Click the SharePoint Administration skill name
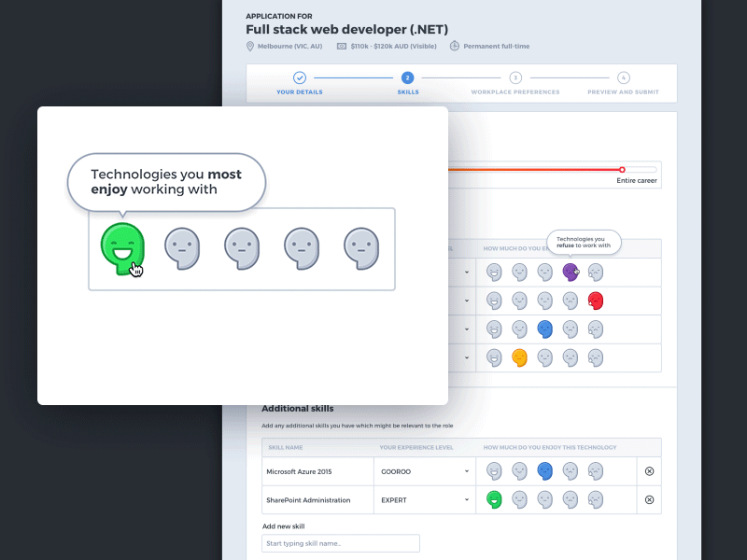This screenshot has height=560, width=747. (x=308, y=500)
